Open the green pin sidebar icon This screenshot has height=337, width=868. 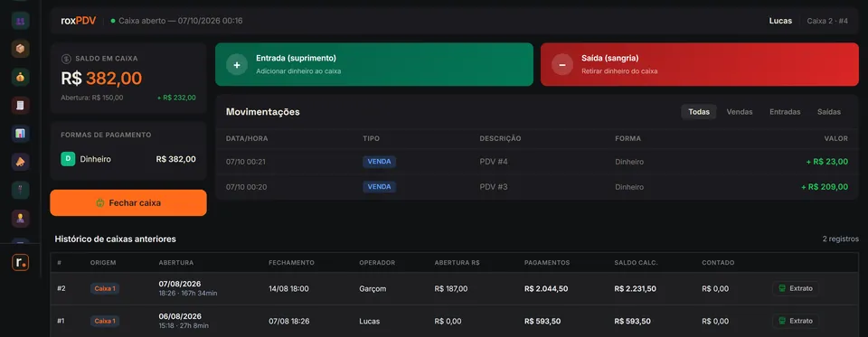[x=21, y=189]
